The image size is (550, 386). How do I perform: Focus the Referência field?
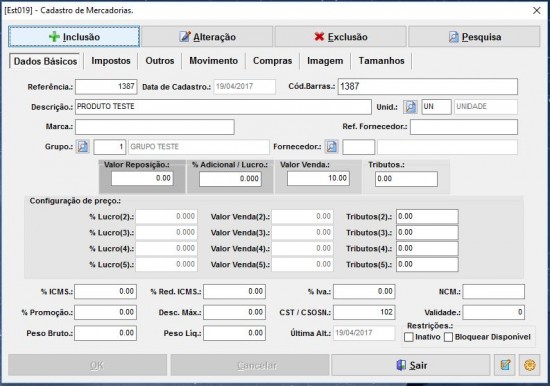click(x=106, y=87)
